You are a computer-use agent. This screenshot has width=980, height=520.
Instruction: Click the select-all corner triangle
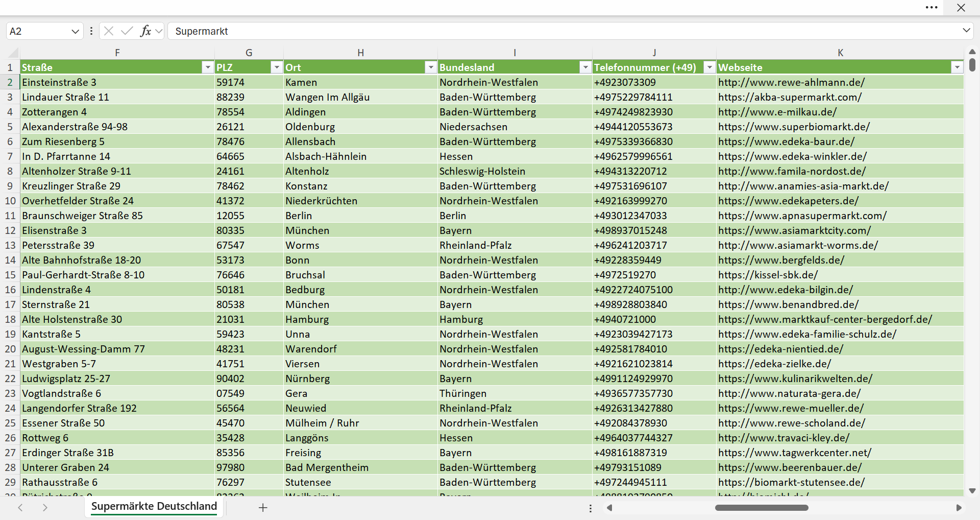[x=13, y=53]
